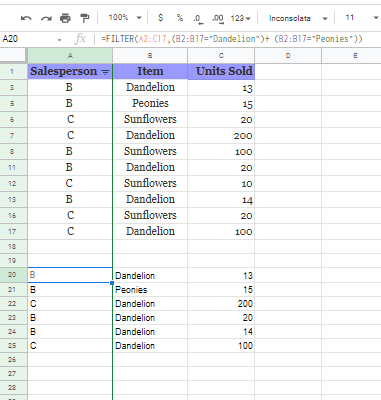Image resolution: width=381 pixels, height=400 pixels.
Task: Click the Units Sold header cell
Action: click(x=221, y=71)
